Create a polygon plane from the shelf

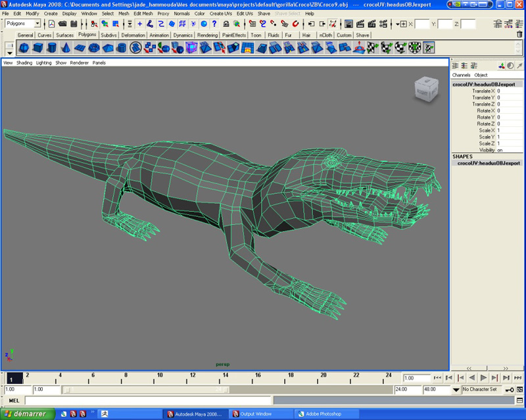tap(80, 48)
